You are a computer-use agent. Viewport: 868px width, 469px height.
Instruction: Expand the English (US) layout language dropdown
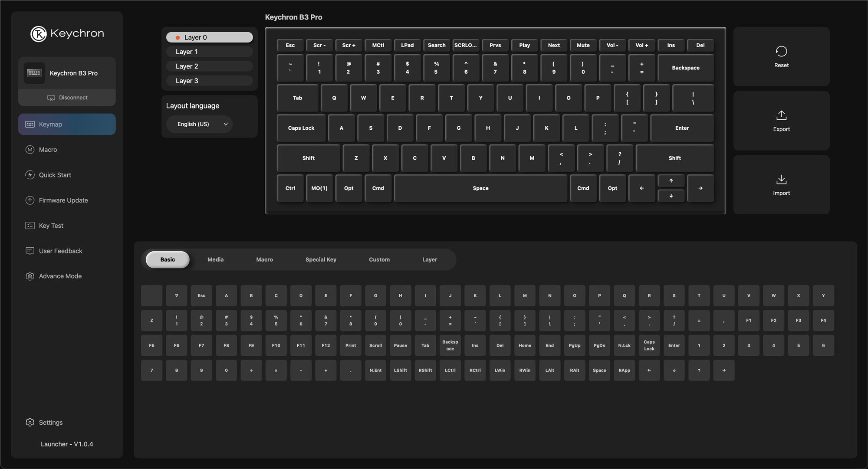point(200,124)
